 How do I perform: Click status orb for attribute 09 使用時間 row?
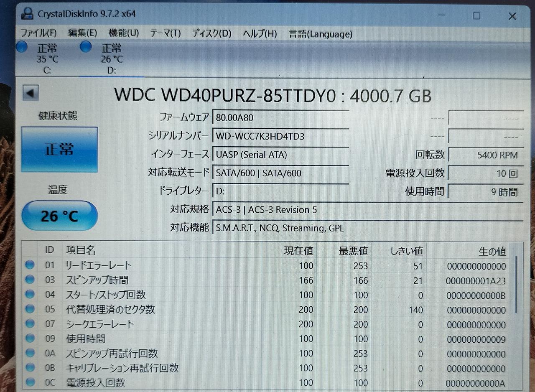tap(30, 338)
